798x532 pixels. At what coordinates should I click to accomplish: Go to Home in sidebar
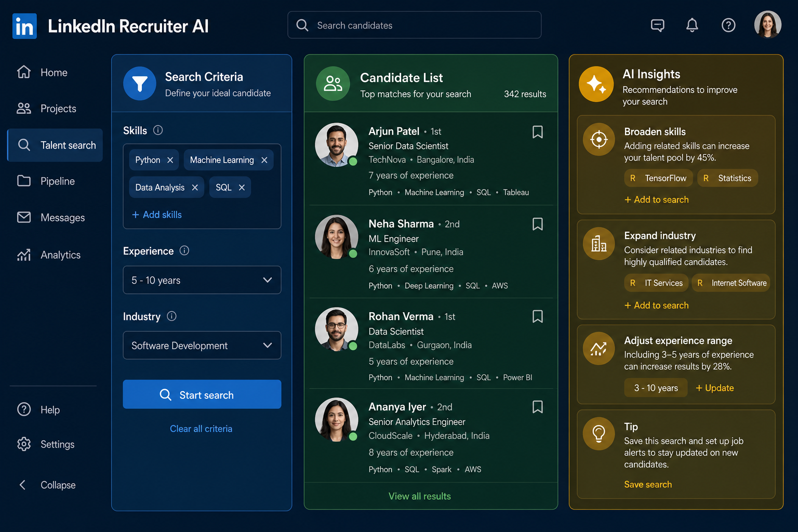54,72
